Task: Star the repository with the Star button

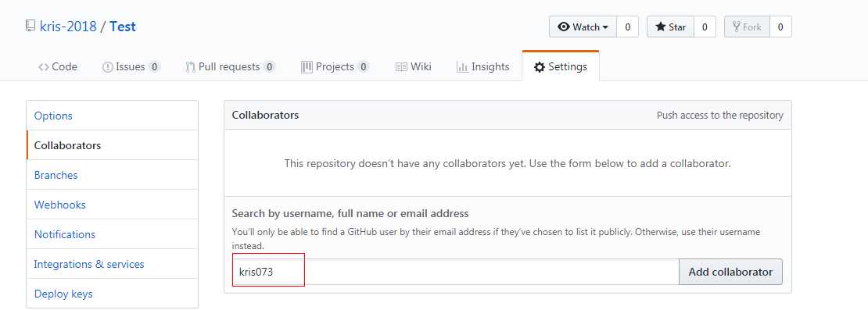Action: tap(670, 27)
